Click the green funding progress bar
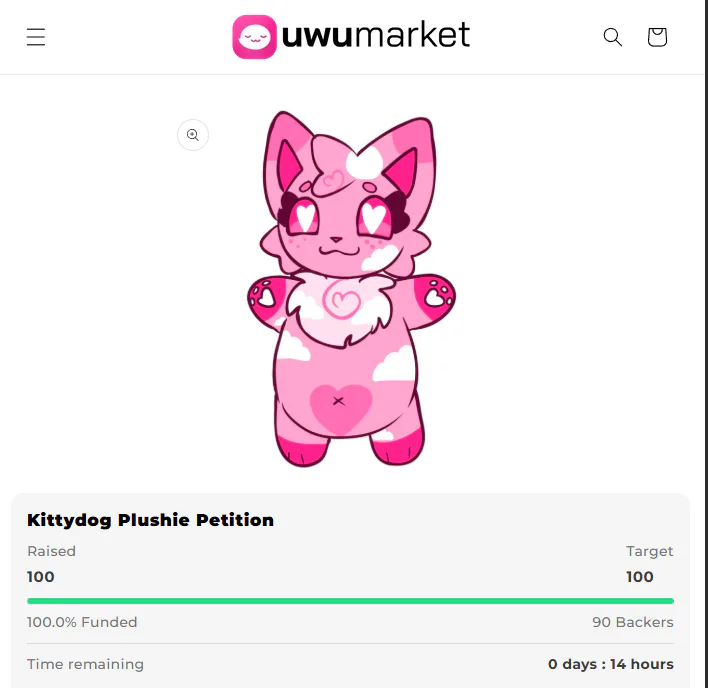Viewport: 708px width, 688px height. pyautogui.click(x=350, y=601)
